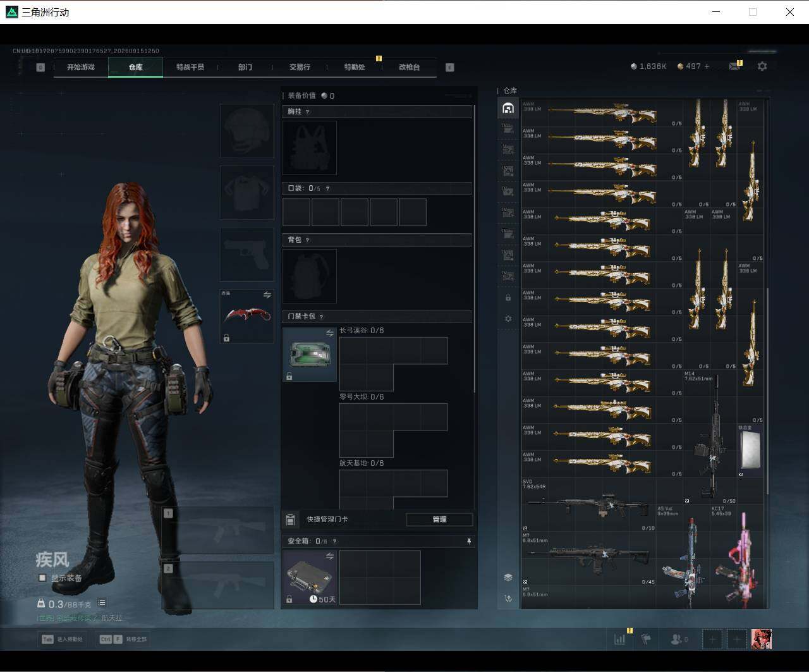Click the first empty squad plus slot
Screen dimensions: 809x672
(x=712, y=639)
